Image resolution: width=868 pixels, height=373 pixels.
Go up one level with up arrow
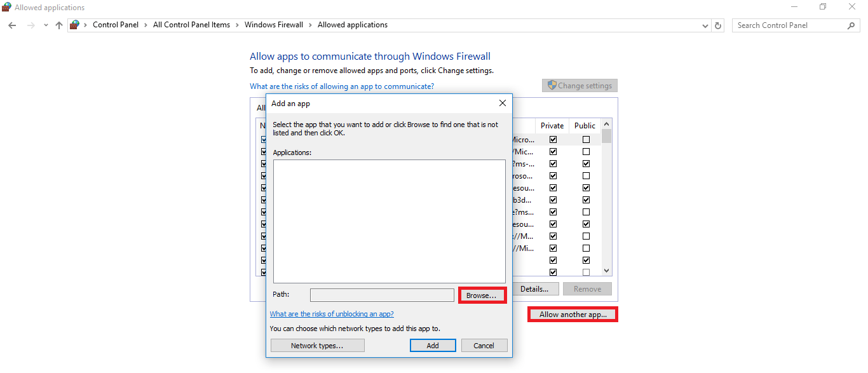pos(59,25)
